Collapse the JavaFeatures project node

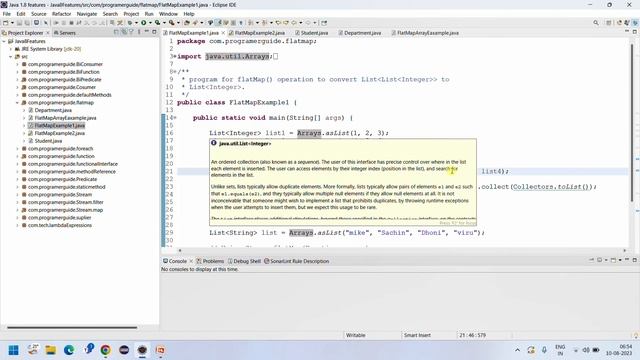click(x=4, y=41)
